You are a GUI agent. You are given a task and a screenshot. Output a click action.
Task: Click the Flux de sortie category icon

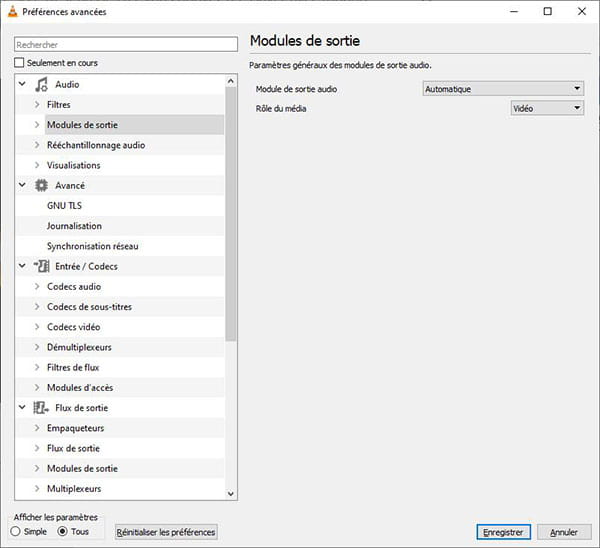41,408
